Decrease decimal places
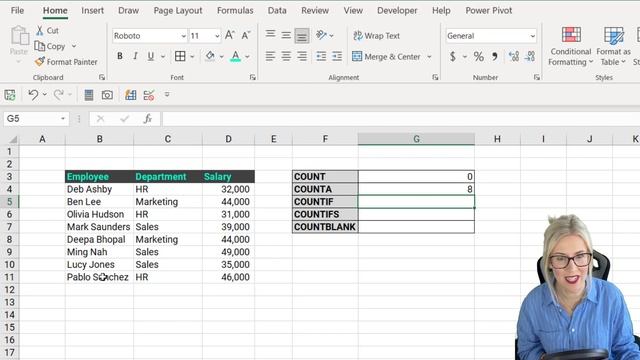The width and height of the screenshot is (640, 360). click(x=530, y=56)
